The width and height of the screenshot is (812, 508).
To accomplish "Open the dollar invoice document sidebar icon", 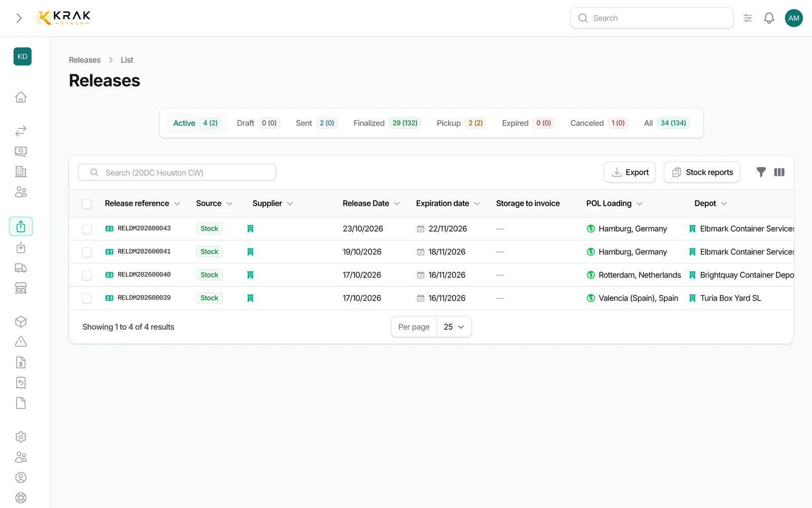I will tap(21, 362).
